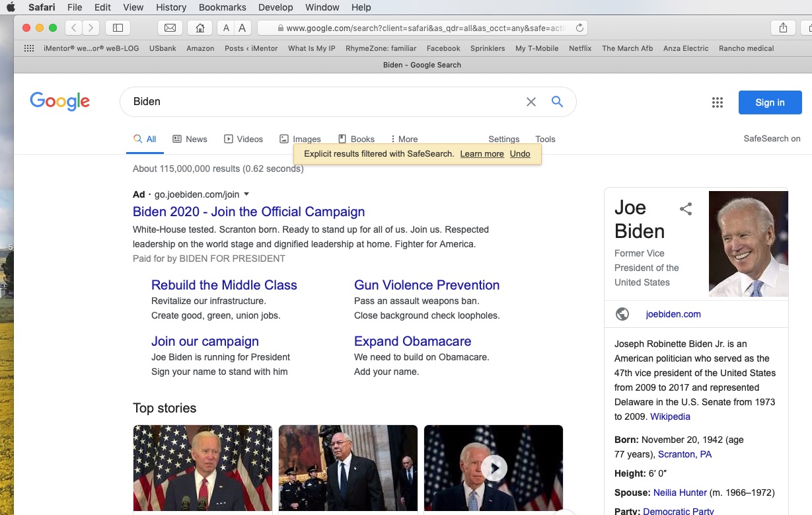The height and width of the screenshot is (515, 812).
Task: Click the lock icon in address bar
Action: coord(281,28)
